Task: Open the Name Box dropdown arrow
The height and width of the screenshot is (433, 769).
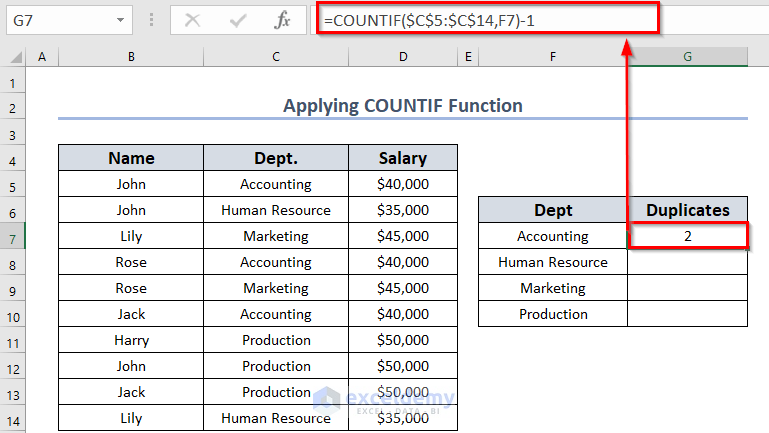Action: click(x=121, y=19)
